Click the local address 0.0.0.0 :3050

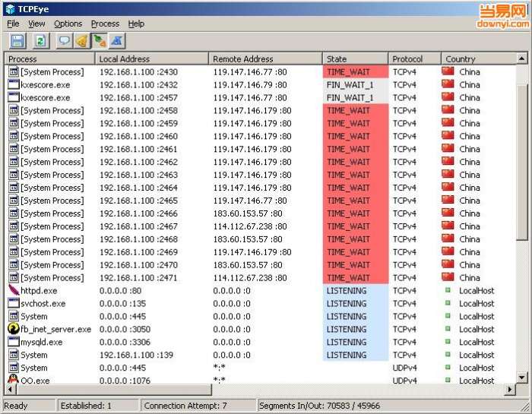125,329
